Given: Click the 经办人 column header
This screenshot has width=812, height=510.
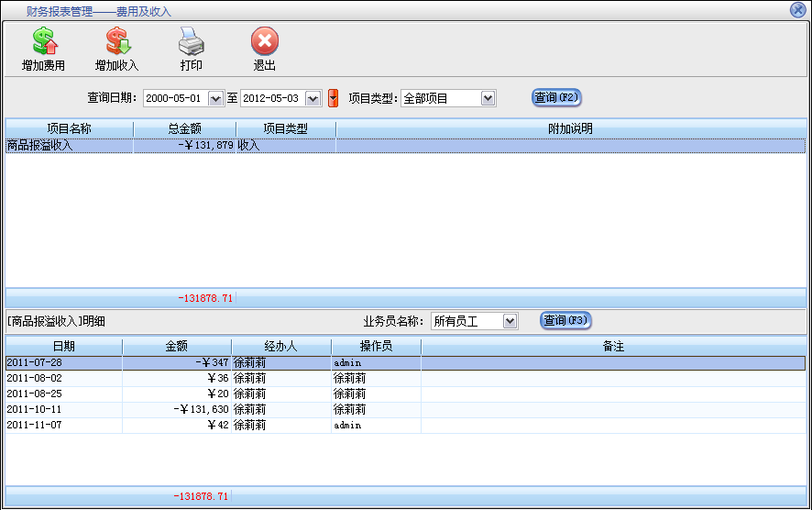Looking at the screenshot, I should 280,347.
